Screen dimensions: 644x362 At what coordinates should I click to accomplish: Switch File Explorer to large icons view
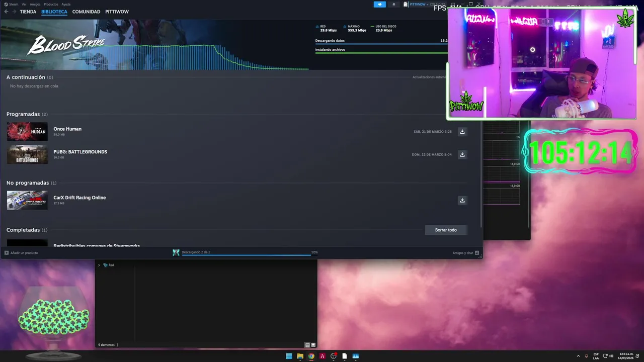coord(313,345)
